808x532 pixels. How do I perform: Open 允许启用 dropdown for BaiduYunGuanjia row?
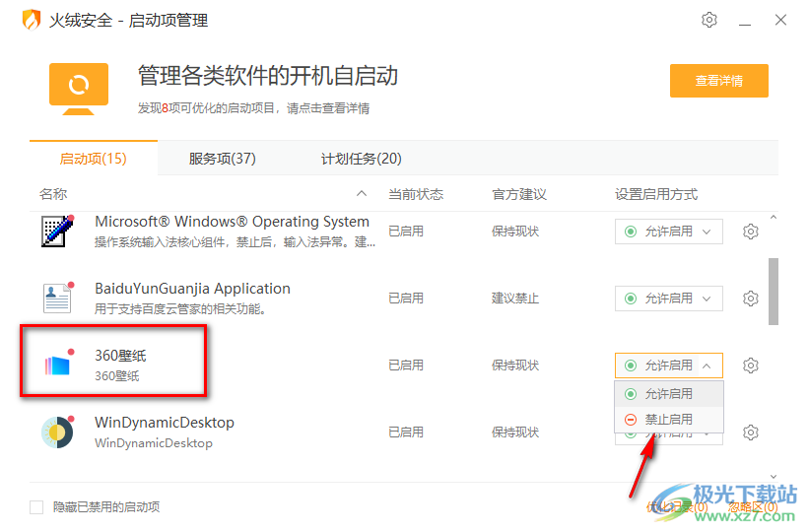click(x=668, y=299)
